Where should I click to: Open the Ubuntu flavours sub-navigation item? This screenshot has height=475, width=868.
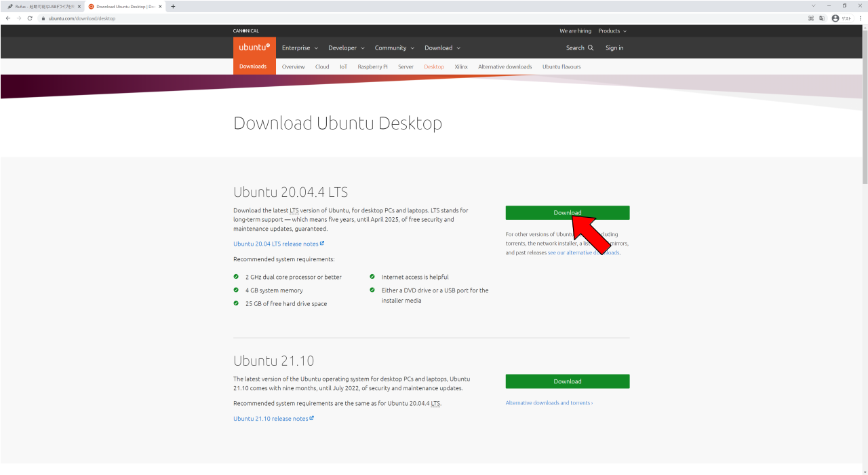click(x=561, y=66)
